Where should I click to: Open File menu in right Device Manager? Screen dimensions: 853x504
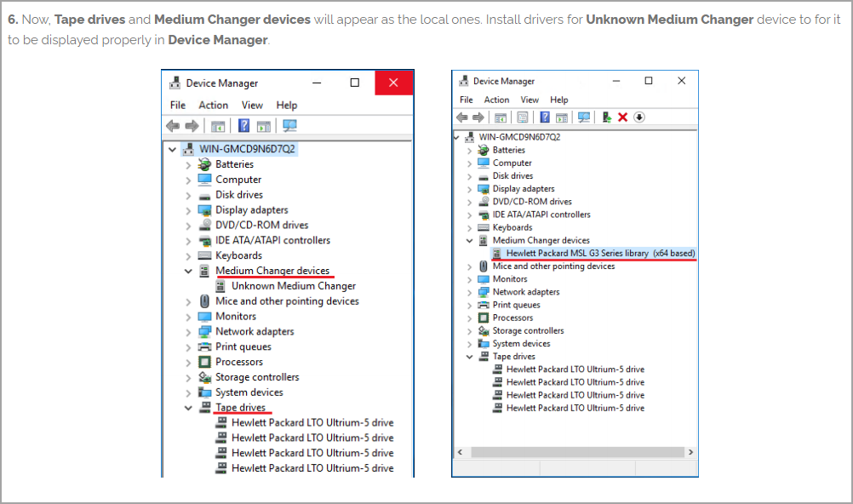[x=467, y=100]
